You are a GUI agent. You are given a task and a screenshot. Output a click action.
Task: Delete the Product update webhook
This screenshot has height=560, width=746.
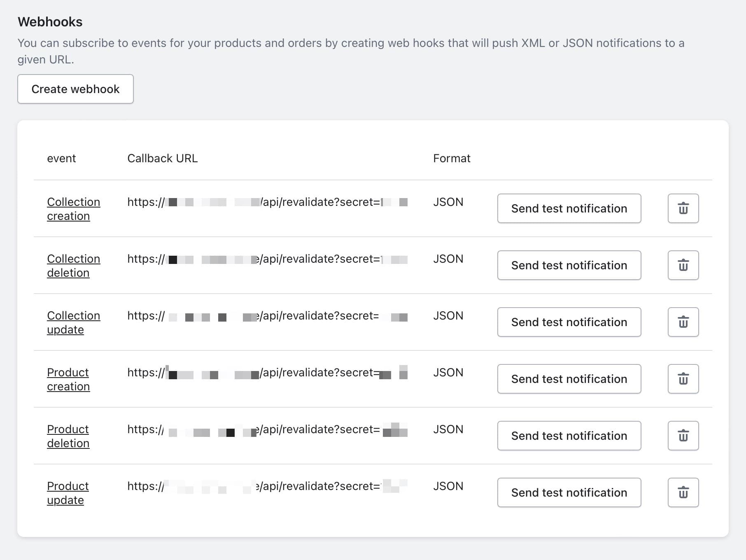683,492
